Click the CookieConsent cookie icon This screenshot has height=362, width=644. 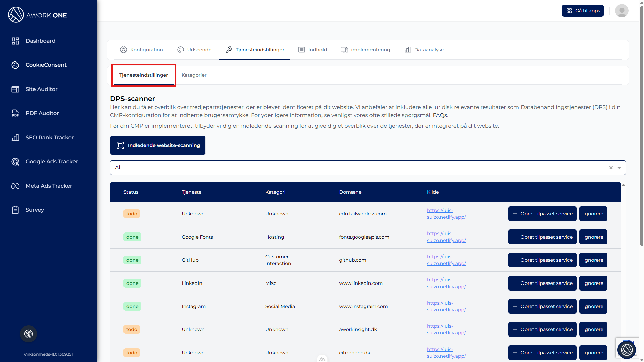[x=15, y=65]
